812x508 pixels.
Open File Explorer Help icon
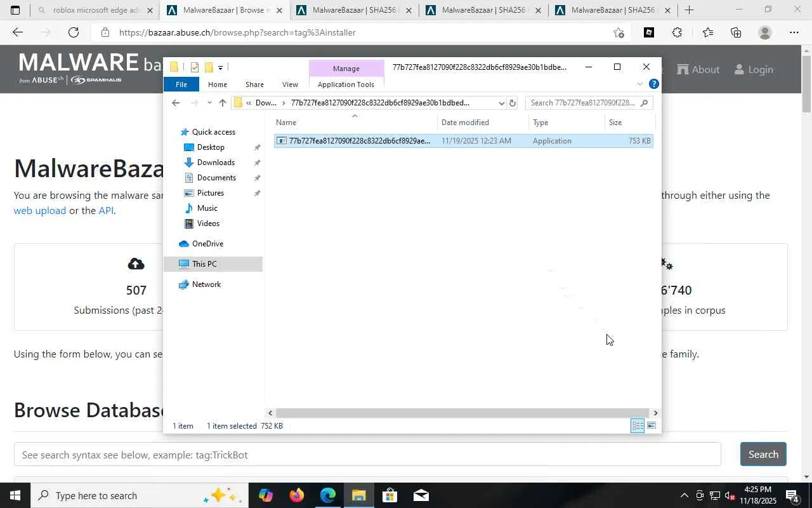coord(654,84)
